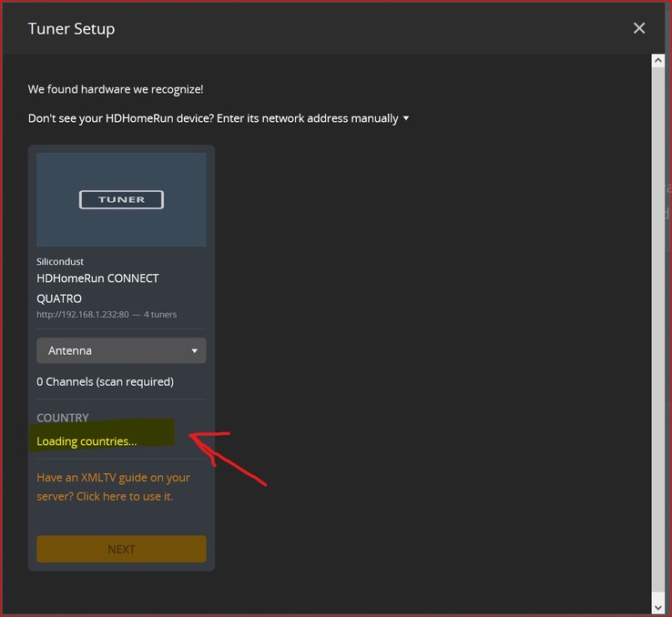Click 'We found hardware we recognize!' text
Screen dimensions: 672x617
[x=116, y=89]
